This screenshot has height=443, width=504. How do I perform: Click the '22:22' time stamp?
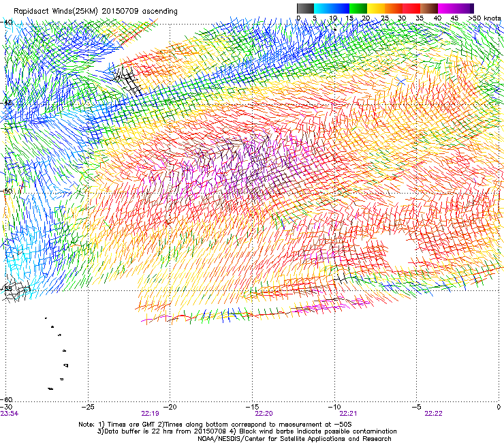(x=433, y=414)
